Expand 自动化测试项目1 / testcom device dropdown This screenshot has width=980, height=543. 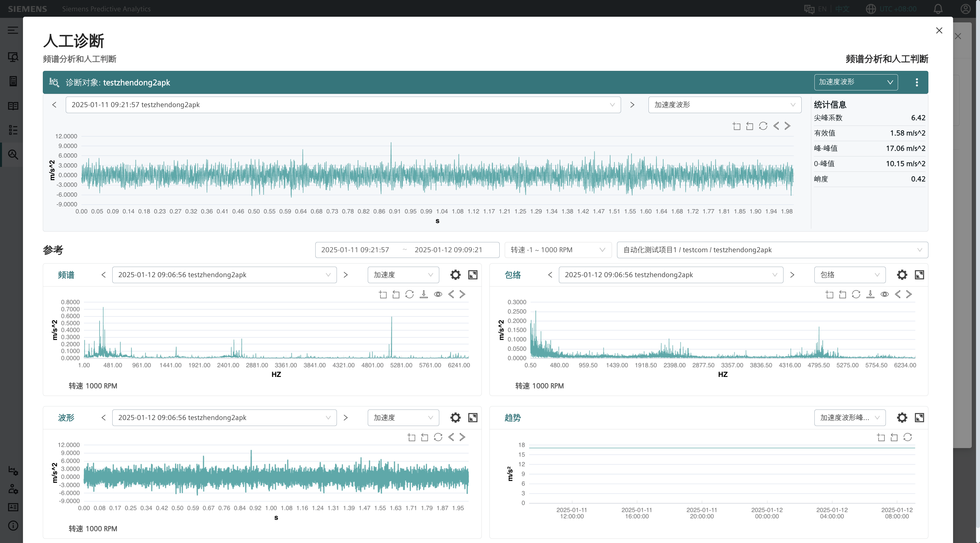point(772,250)
